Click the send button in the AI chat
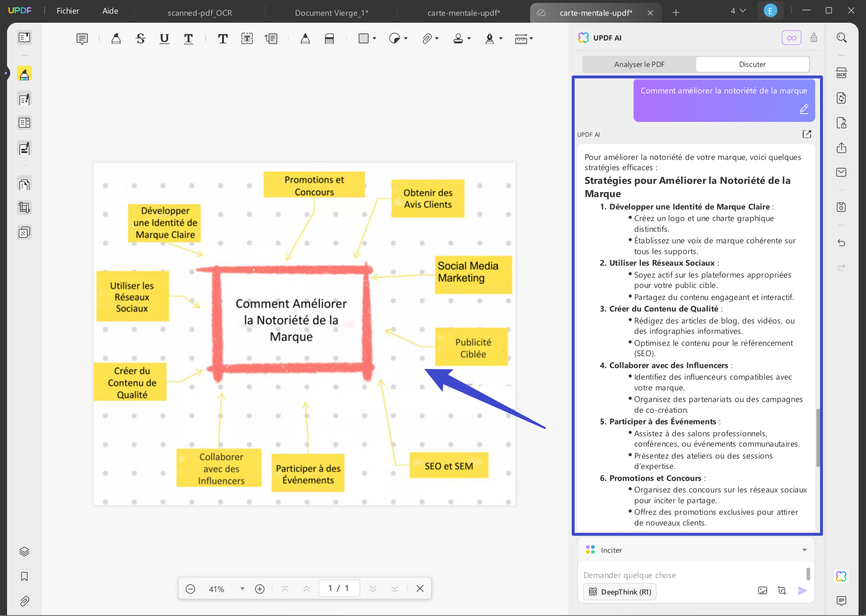 pos(802,591)
